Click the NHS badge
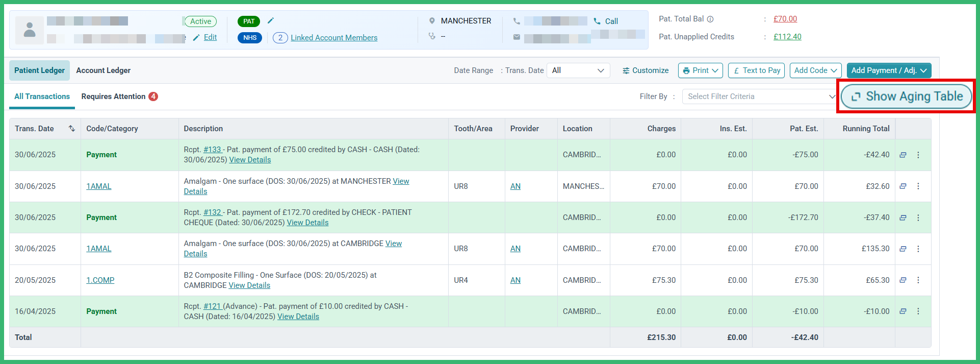 pyautogui.click(x=250, y=38)
